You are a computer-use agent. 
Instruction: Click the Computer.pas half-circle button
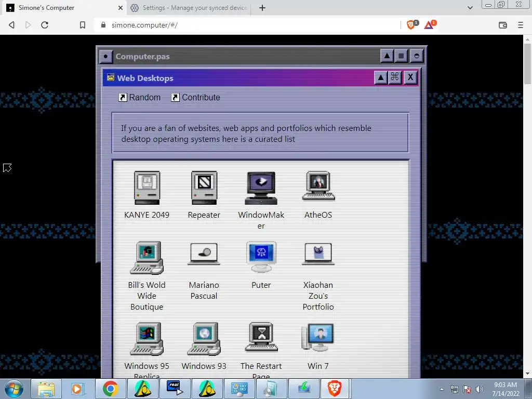(x=417, y=56)
